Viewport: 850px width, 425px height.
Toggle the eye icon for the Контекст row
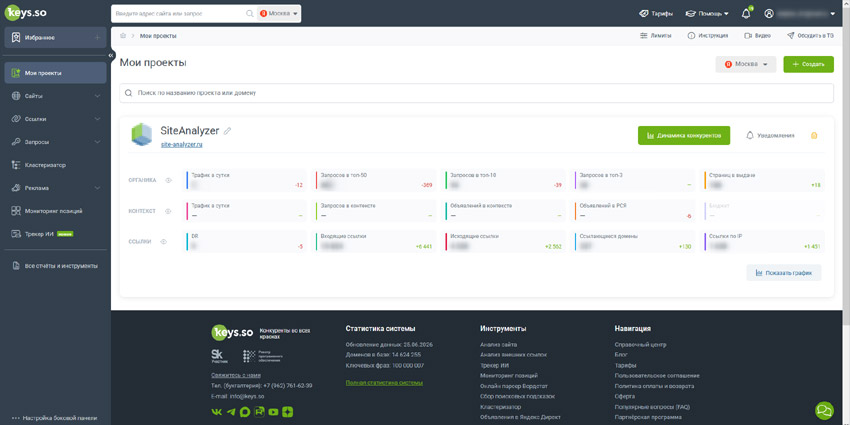tap(169, 211)
